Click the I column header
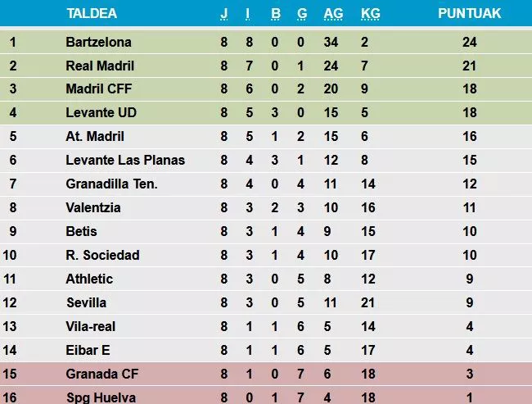Screen dimensions: 532x404 click(x=248, y=13)
